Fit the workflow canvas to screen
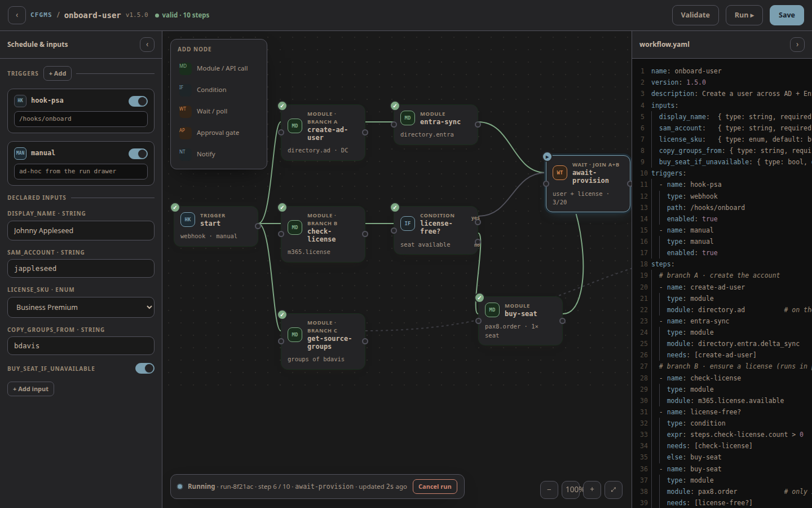This screenshot has height=508, width=812. click(614, 490)
